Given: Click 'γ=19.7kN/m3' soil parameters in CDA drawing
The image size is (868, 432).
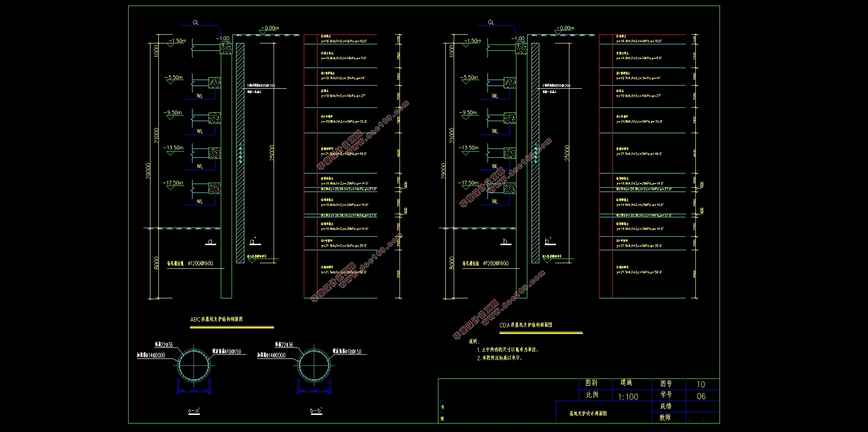Looking at the screenshot, I should coord(638,78).
